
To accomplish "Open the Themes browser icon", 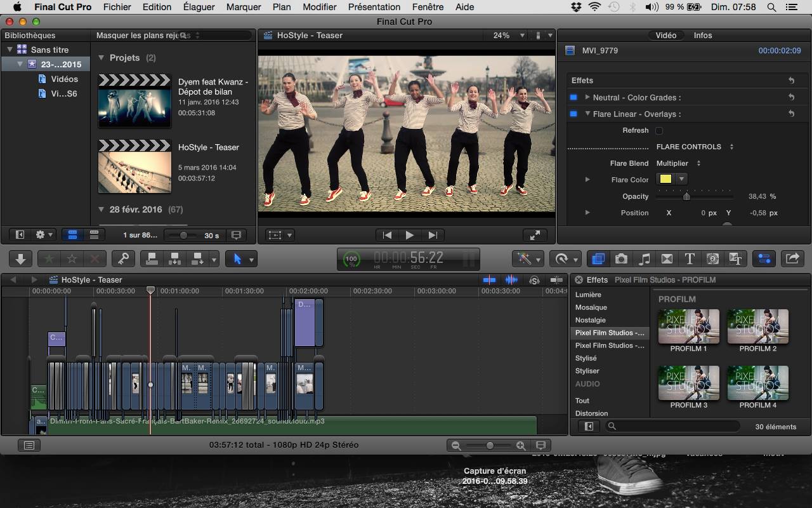I will [x=735, y=258].
